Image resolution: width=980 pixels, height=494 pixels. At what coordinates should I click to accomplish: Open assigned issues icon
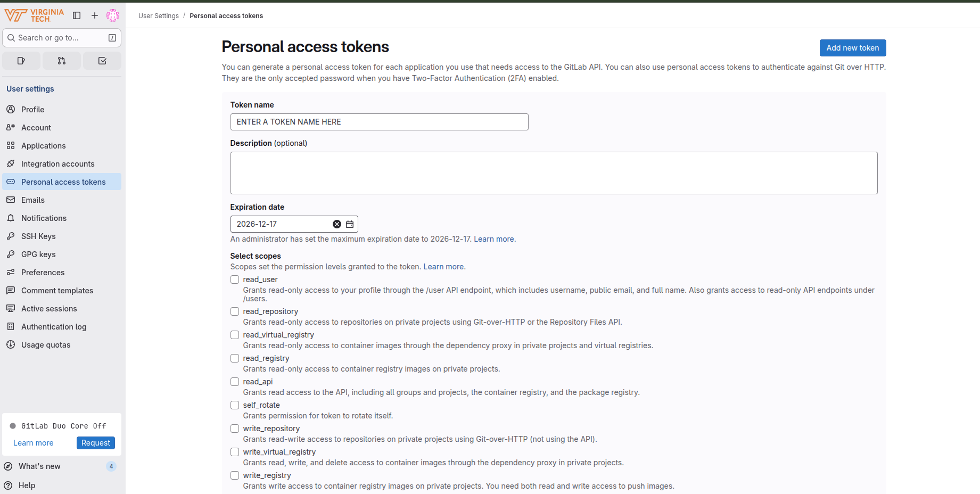pos(21,61)
